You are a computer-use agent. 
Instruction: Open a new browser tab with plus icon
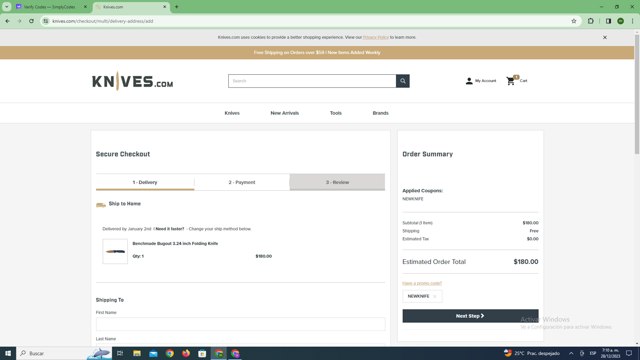tap(176, 7)
